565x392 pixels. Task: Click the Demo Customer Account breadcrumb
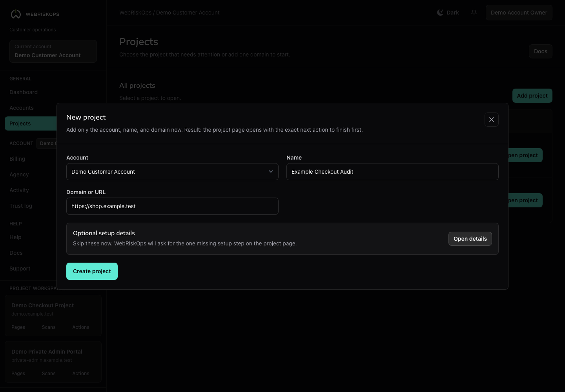(x=188, y=13)
